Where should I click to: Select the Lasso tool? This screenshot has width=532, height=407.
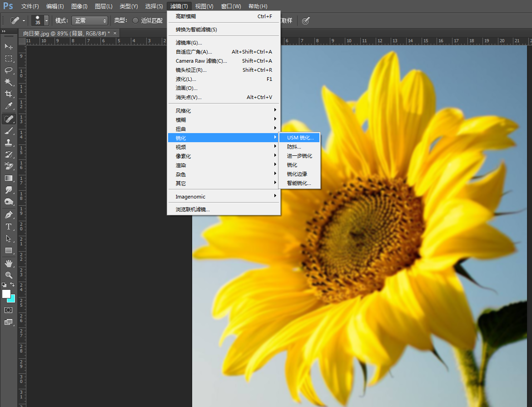click(x=9, y=70)
